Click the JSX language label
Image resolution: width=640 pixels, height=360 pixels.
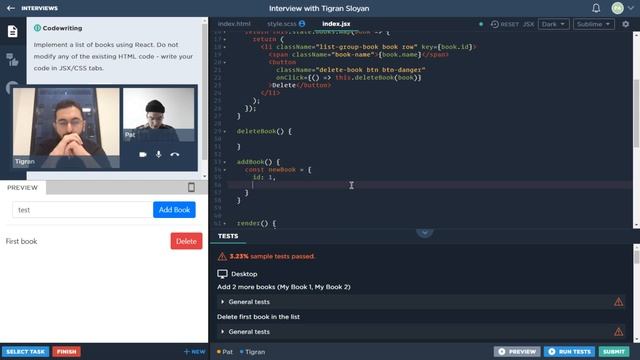(x=528, y=24)
